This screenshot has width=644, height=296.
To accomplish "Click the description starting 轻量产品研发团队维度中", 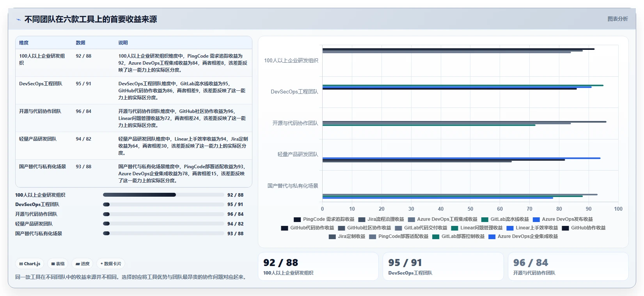I will tap(183, 146).
